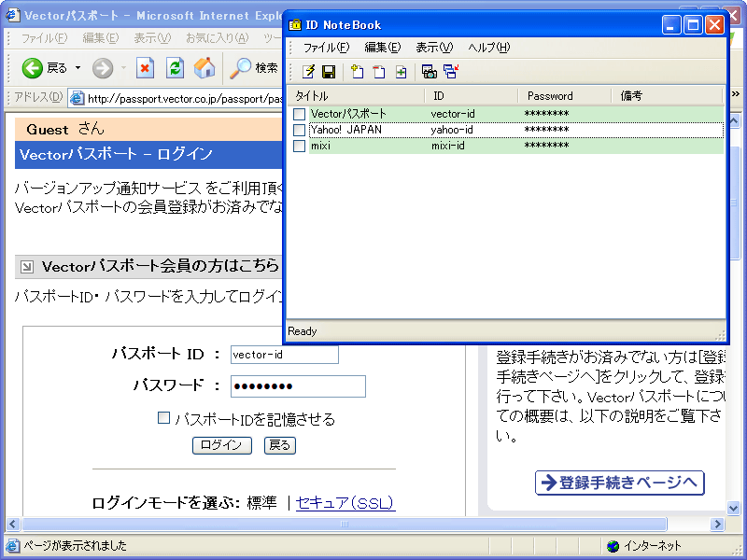This screenshot has width=747, height=560.
Task: Stop page loading with the red X icon
Action: pos(145,67)
